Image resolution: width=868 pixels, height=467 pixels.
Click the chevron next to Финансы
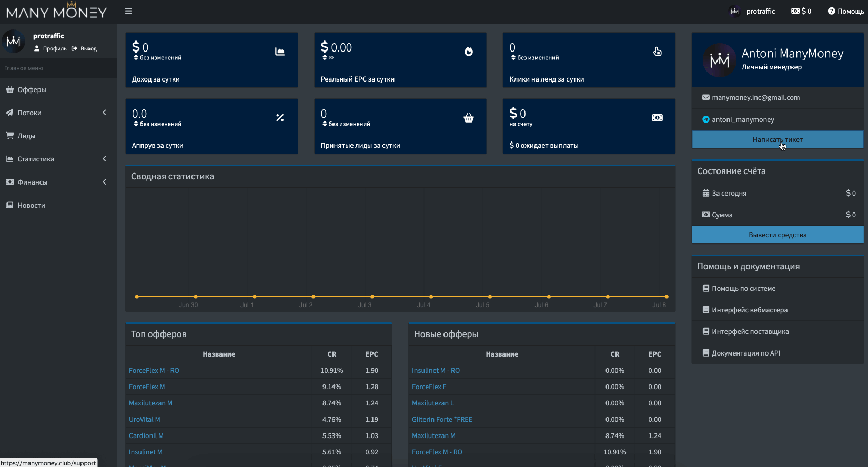(x=104, y=182)
